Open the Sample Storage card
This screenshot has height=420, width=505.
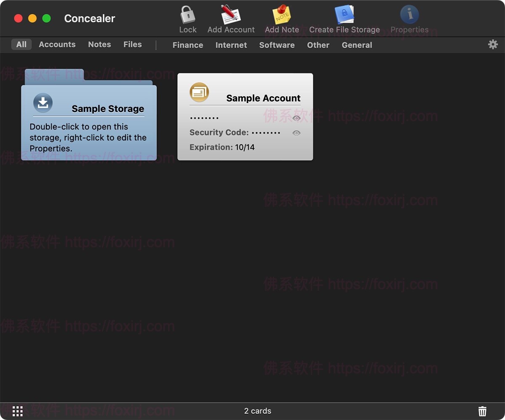pos(88,122)
